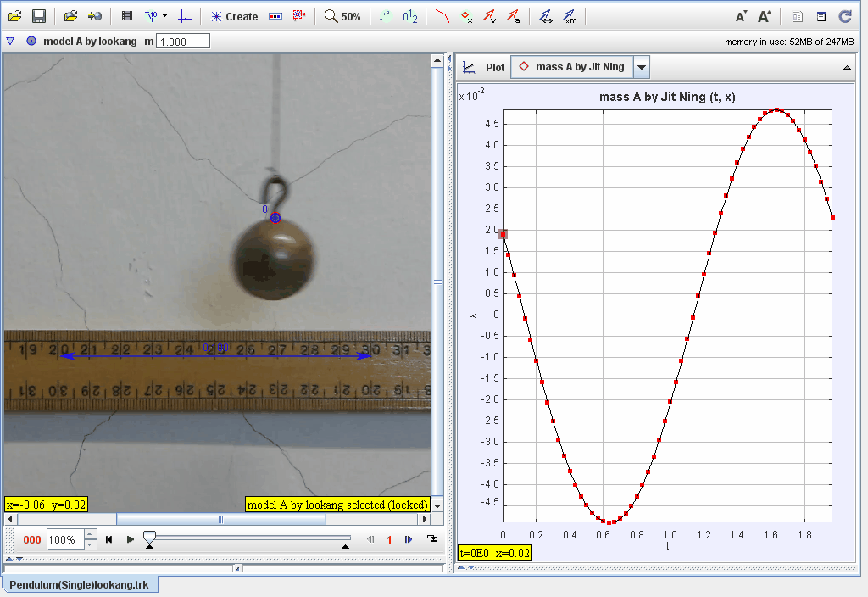Open the Autotracker icon
Screen dimensions: 868x597
(x=299, y=16)
